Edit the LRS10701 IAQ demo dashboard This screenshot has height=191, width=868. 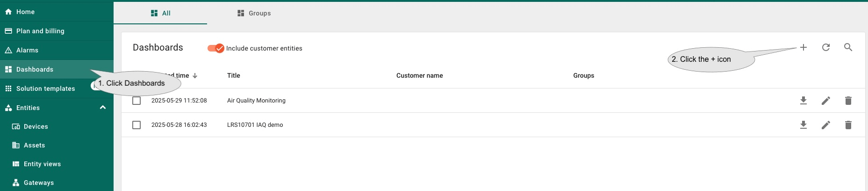tap(825, 125)
